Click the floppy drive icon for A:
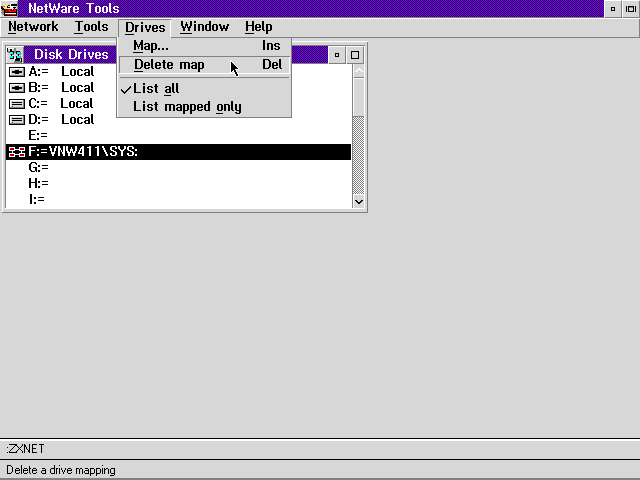Viewport: 640px width, 480px height. (x=17, y=72)
